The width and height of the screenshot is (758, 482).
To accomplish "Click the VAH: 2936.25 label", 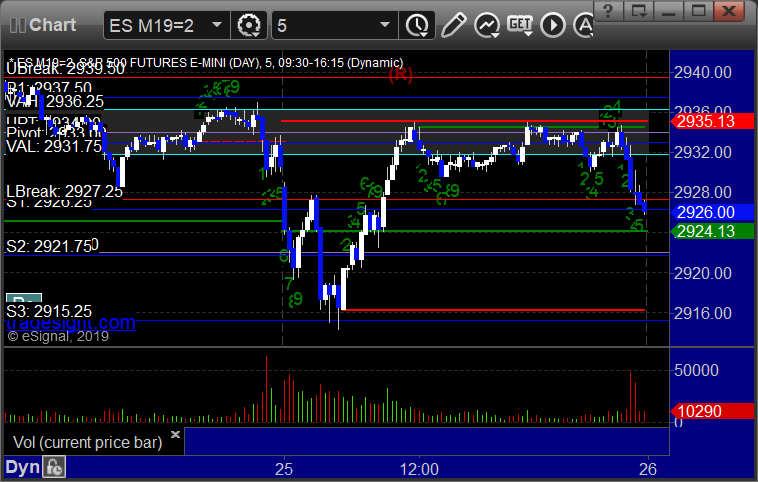I will point(55,101).
